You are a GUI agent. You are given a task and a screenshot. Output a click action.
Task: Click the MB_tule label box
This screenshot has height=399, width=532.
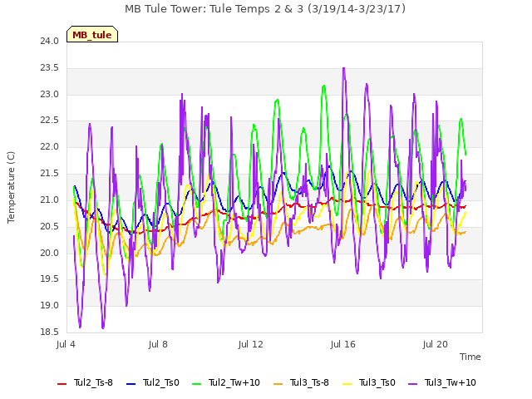point(92,34)
